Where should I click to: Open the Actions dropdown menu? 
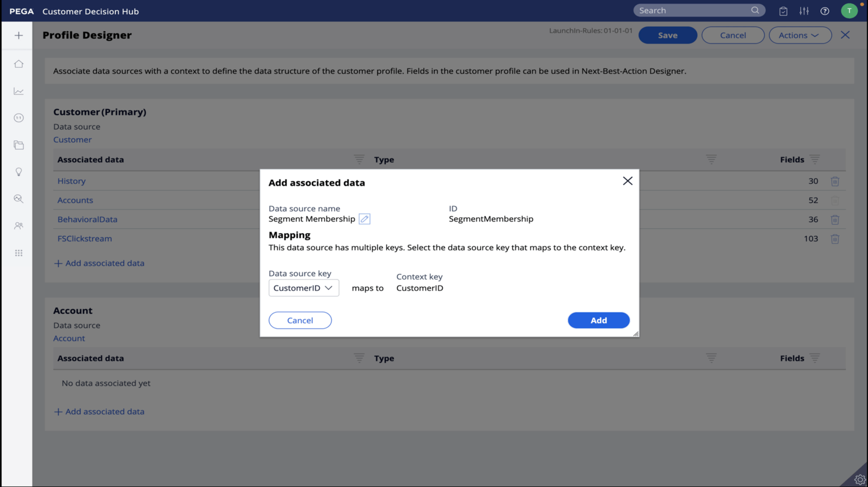(800, 35)
